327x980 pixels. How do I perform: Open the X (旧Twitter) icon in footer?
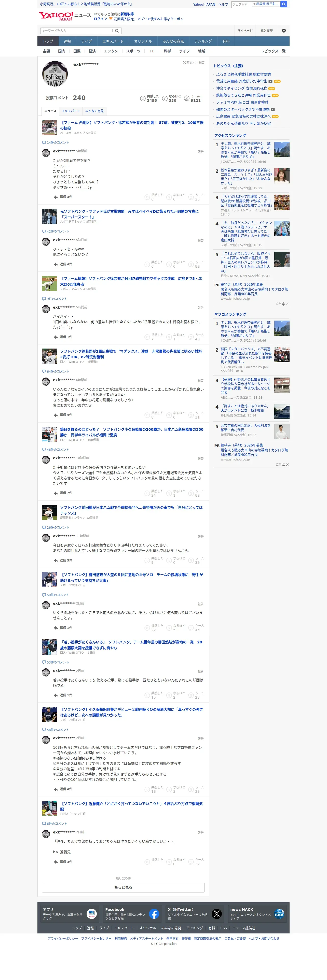(x=217, y=914)
